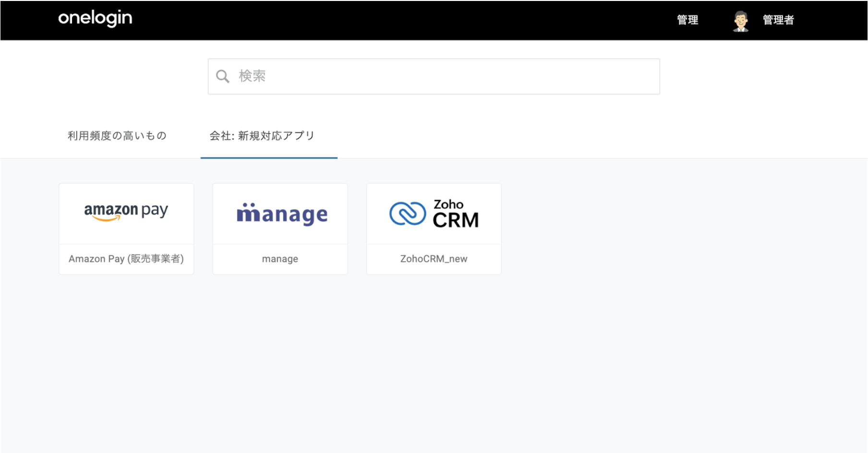Viewport: 868px width, 453px height.
Task: Launch the Zoho CRM app logo
Action: 434,214
